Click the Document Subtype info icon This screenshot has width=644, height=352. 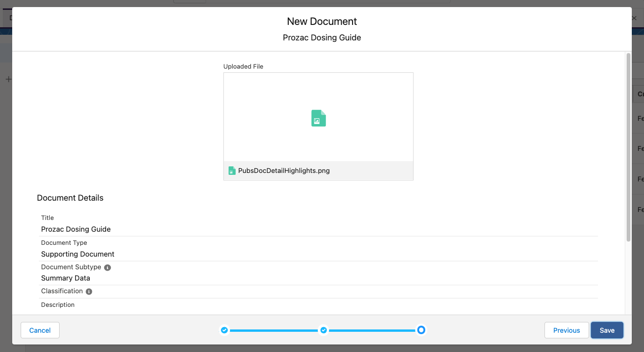(107, 267)
